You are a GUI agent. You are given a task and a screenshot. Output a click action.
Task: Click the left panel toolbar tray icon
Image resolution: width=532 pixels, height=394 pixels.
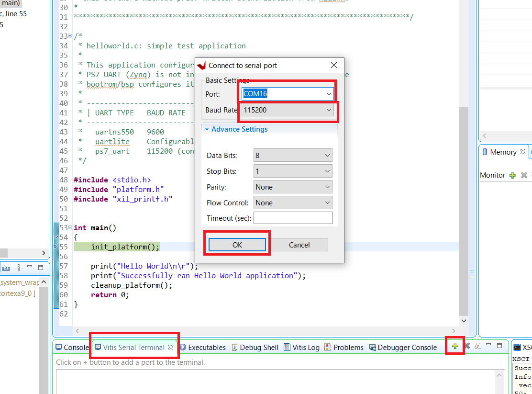pyautogui.click(x=6, y=268)
